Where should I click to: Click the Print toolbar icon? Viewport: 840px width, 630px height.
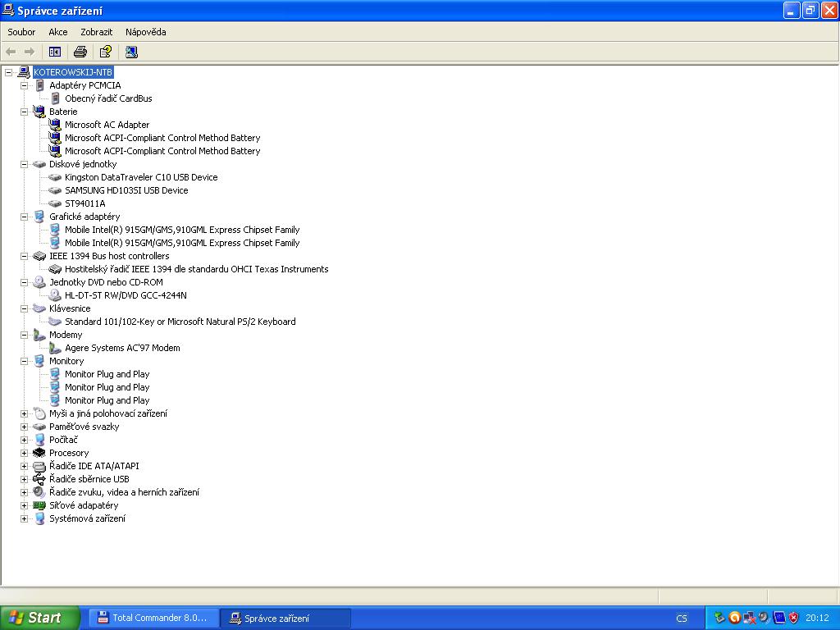pyautogui.click(x=80, y=52)
